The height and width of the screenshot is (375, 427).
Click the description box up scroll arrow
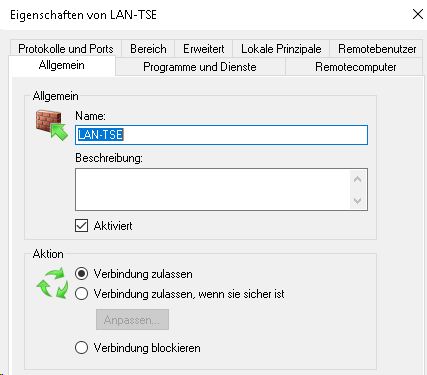click(x=358, y=179)
